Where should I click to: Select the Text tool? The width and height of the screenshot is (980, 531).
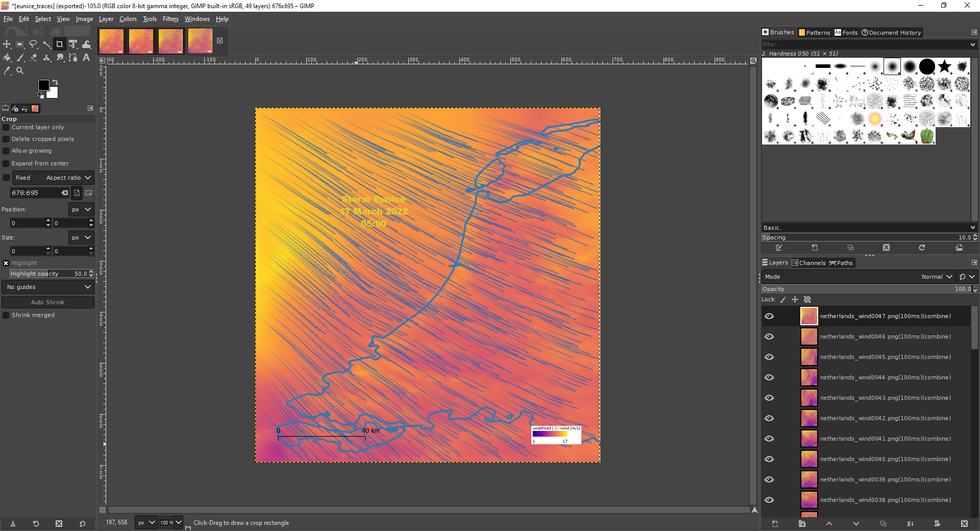86,58
